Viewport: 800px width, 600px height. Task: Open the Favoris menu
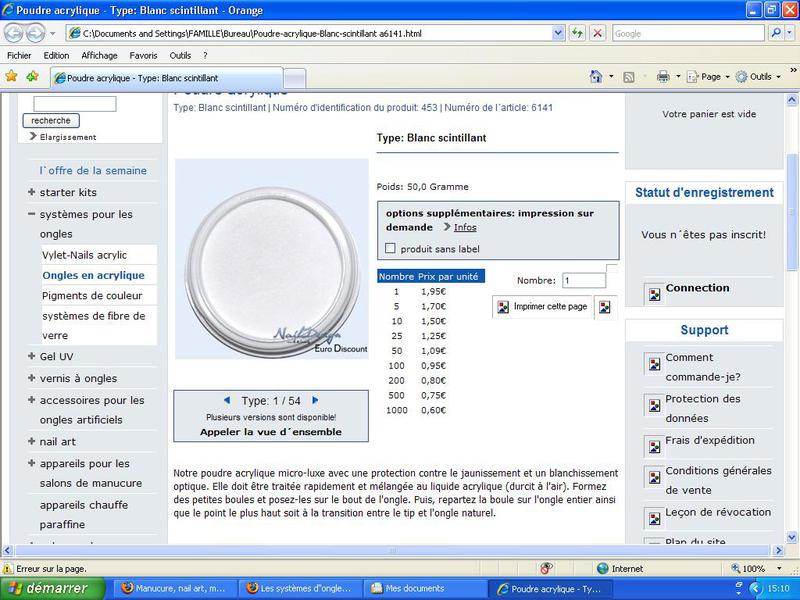pyautogui.click(x=143, y=55)
